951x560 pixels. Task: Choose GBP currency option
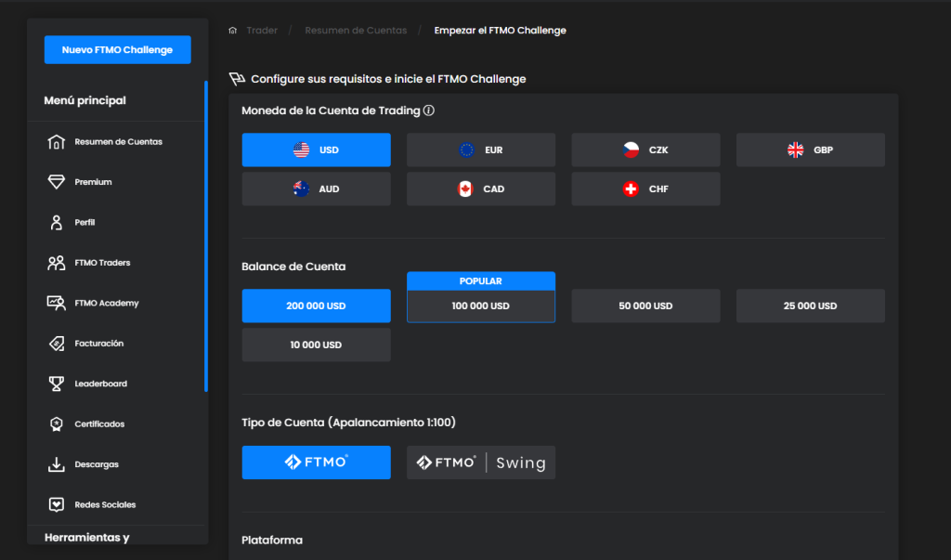tap(810, 150)
